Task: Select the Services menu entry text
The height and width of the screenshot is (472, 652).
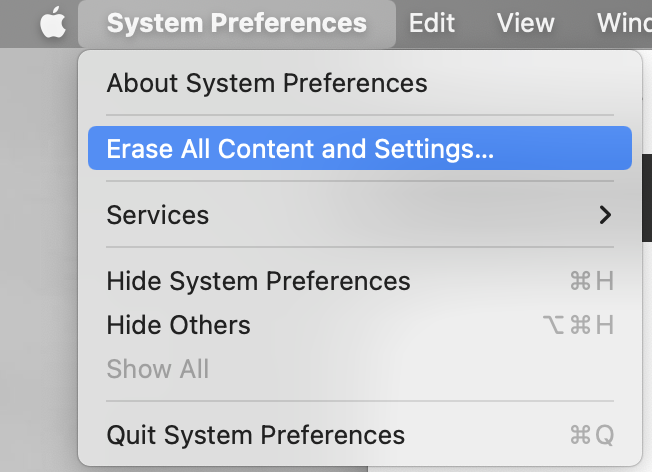Action: pos(158,215)
